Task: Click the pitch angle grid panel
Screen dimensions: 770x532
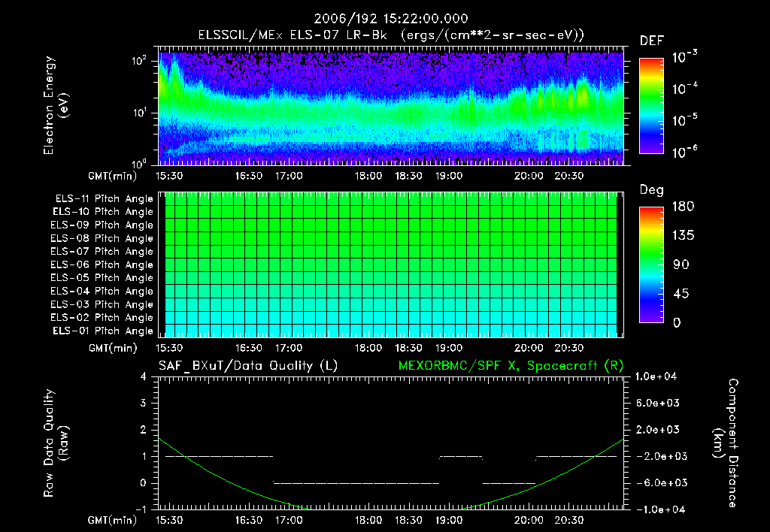Action: (x=391, y=264)
